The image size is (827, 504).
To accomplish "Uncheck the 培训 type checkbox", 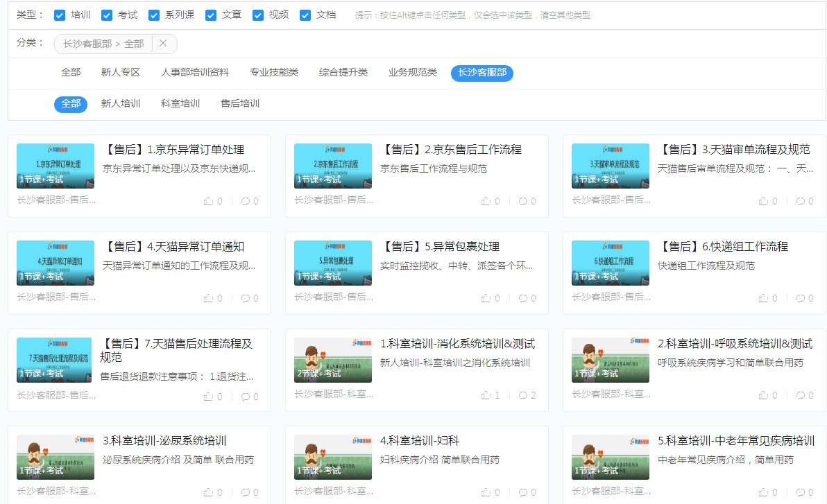I will (60, 15).
